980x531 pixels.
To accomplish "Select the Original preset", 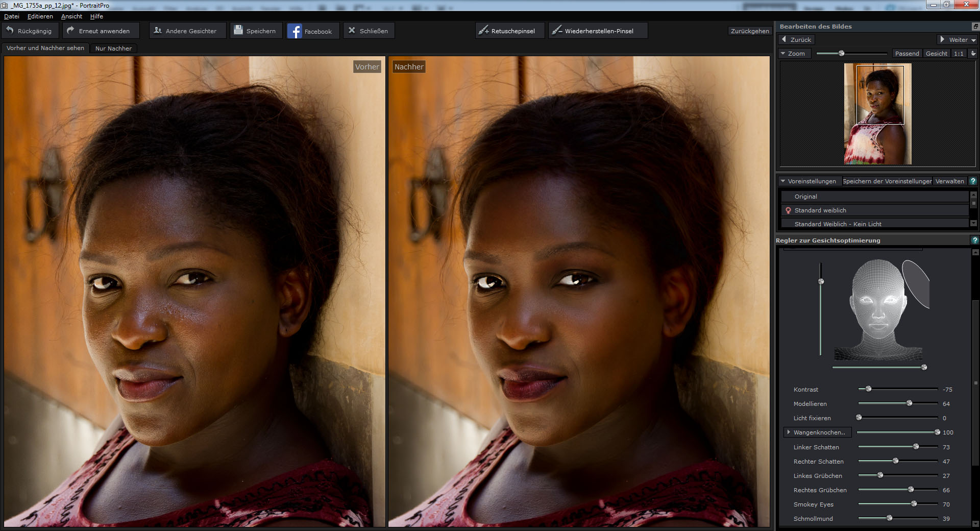I will click(875, 197).
